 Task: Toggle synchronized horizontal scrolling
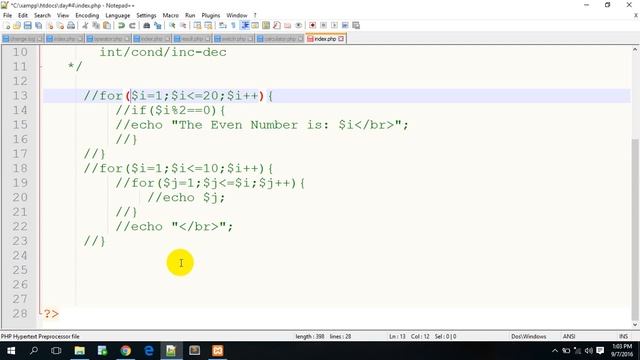[208, 25]
